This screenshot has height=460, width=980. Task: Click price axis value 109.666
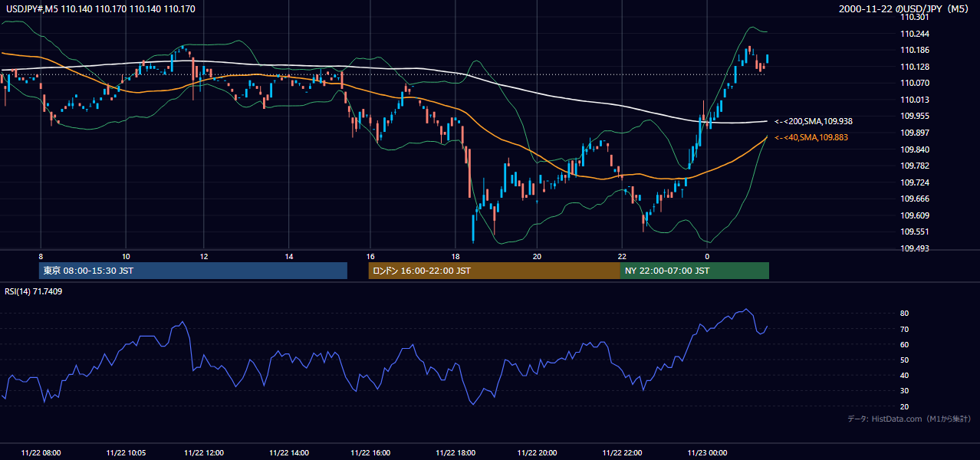click(x=916, y=199)
